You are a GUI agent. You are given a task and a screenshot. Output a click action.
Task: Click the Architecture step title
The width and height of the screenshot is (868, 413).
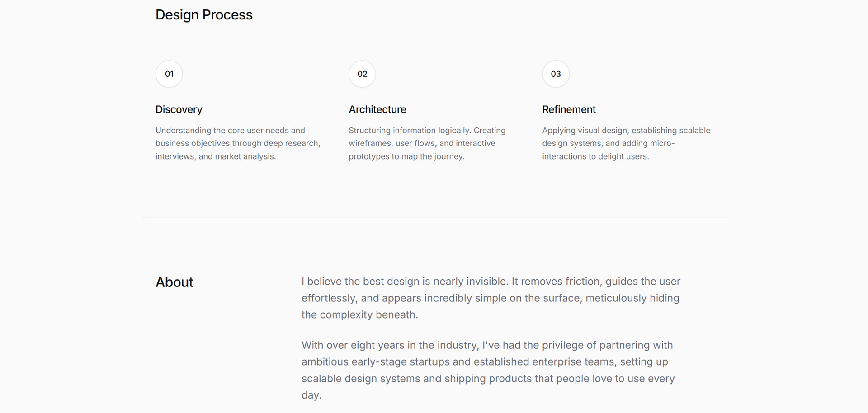click(377, 109)
